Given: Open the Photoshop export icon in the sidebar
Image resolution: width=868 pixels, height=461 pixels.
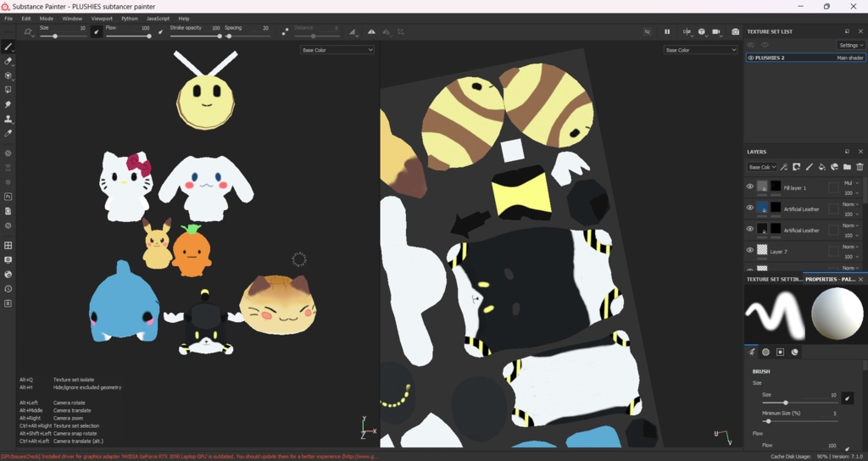Looking at the screenshot, I should [x=8, y=197].
